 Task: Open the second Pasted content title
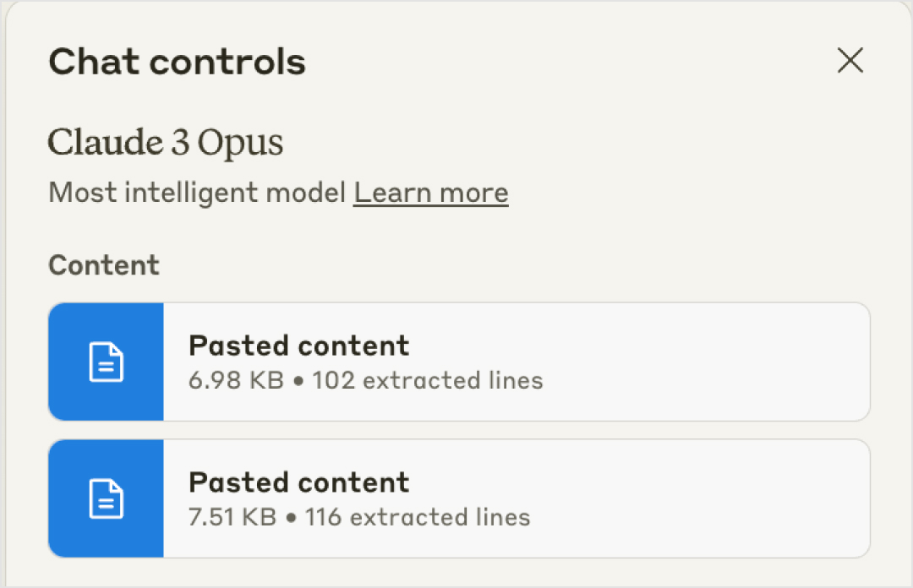click(x=298, y=482)
